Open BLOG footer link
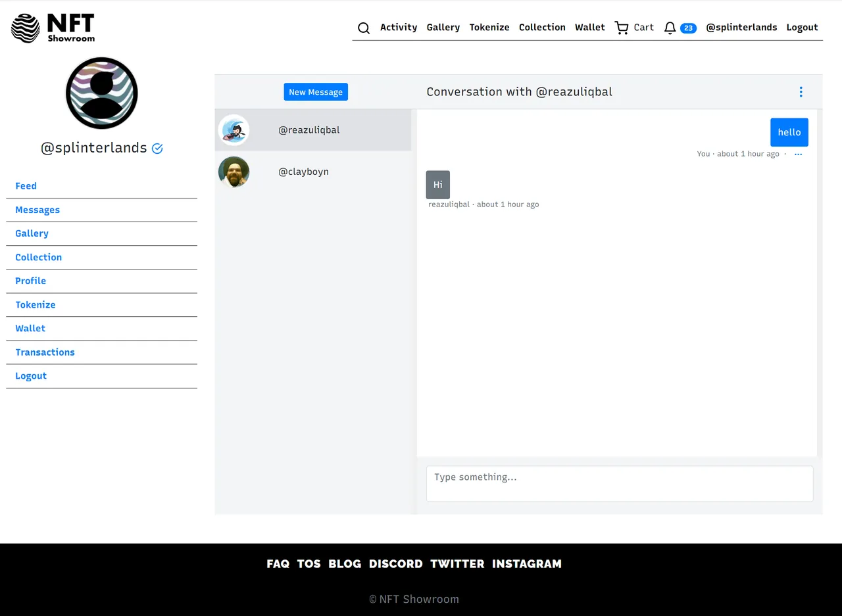Image resolution: width=842 pixels, height=616 pixels. click(345, 564)
